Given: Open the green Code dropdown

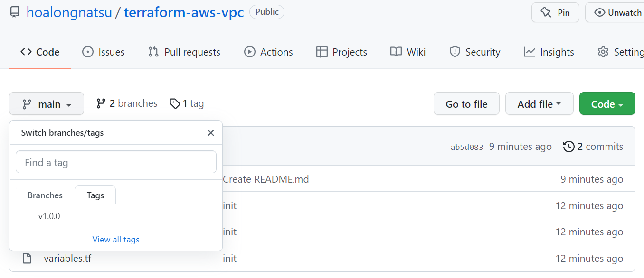Looking at the screenshot, I should tap(607, 103).
